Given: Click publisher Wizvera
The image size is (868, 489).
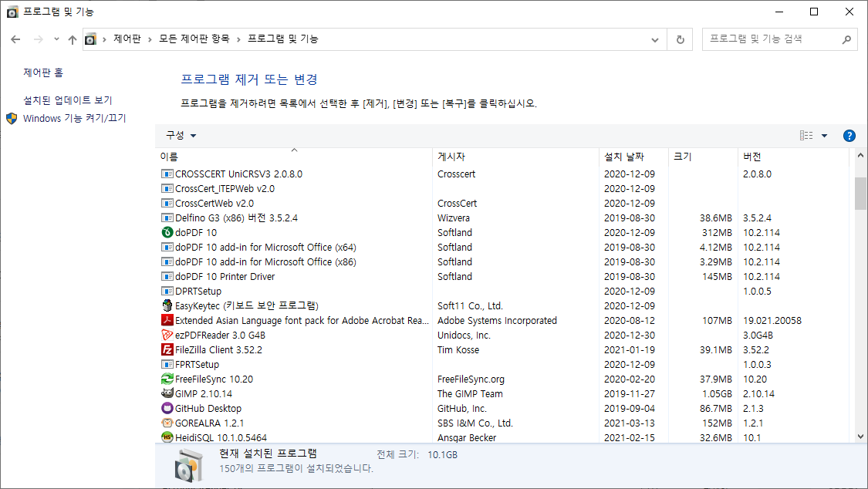Looking at the screenshot, I should (x=454, y=218).
